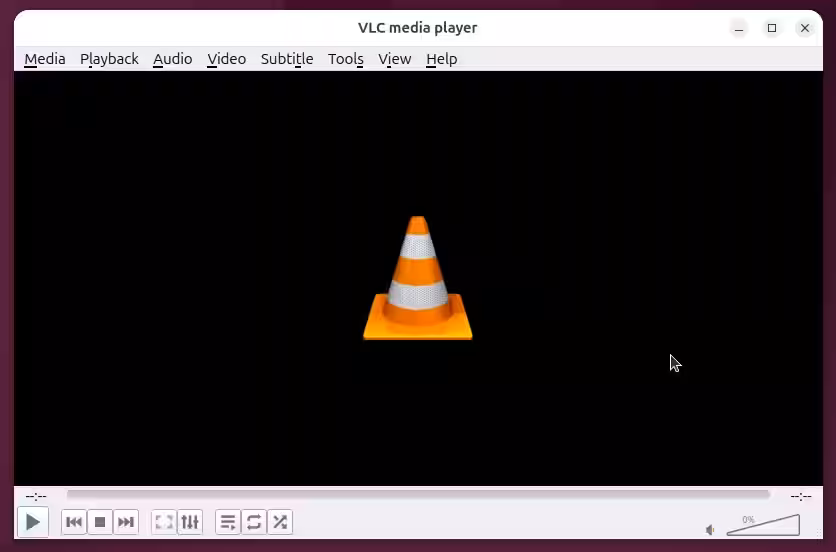Maximize the VLC window
Image resolution: width=836 pixels, height=552 pixels.
pyautogui.click(x=772, y=28)
